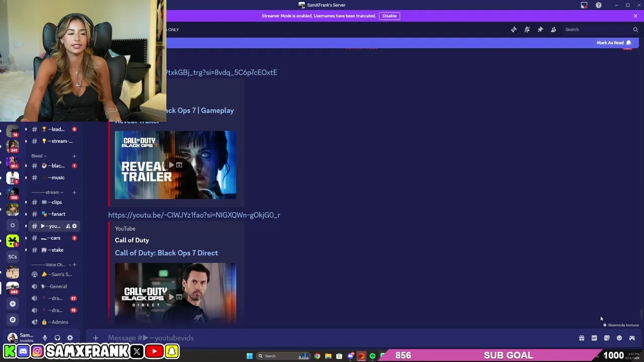Viewport: 644px width, 362px height.
Task: Click the plus attachment button in message bar
Action: coord(96,338)
